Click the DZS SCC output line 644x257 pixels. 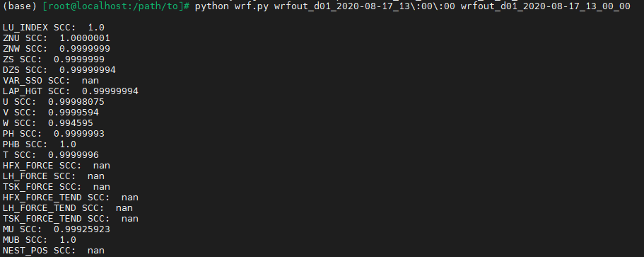(x=59, y=70)
